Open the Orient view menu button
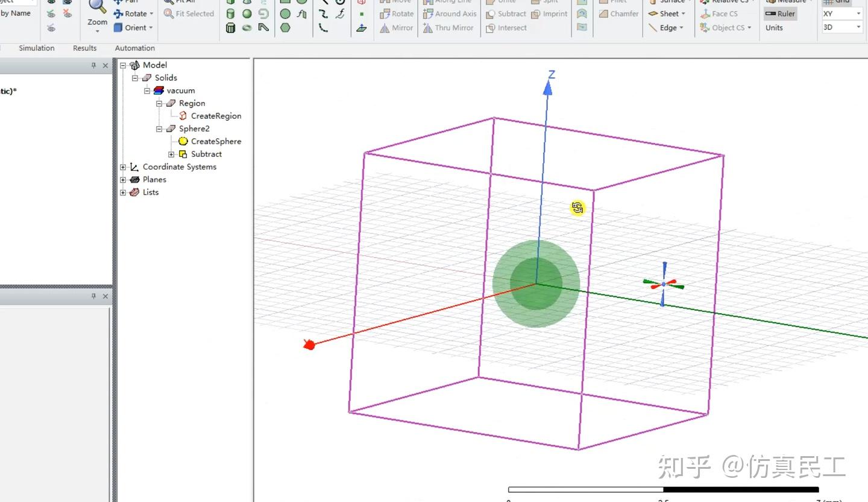Image resolution: width=868 pixels, height=502 pixels. click(x=134, y=28)
